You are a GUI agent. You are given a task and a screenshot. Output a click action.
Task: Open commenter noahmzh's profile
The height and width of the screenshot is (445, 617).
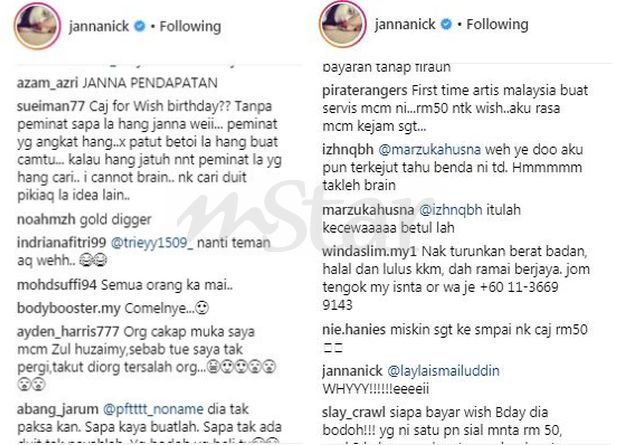point(46,220)
